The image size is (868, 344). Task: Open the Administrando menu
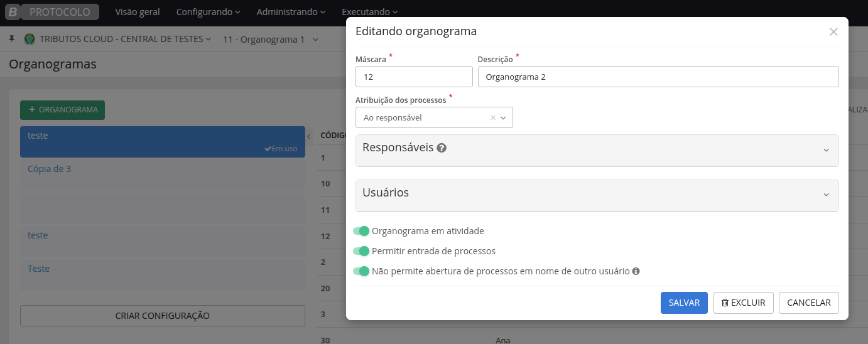click(x=291, y=12)
